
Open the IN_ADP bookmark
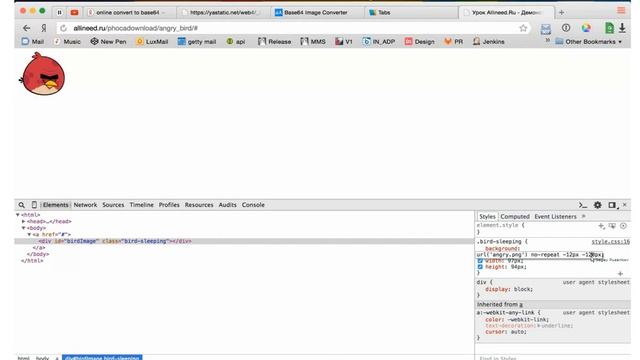379,42
